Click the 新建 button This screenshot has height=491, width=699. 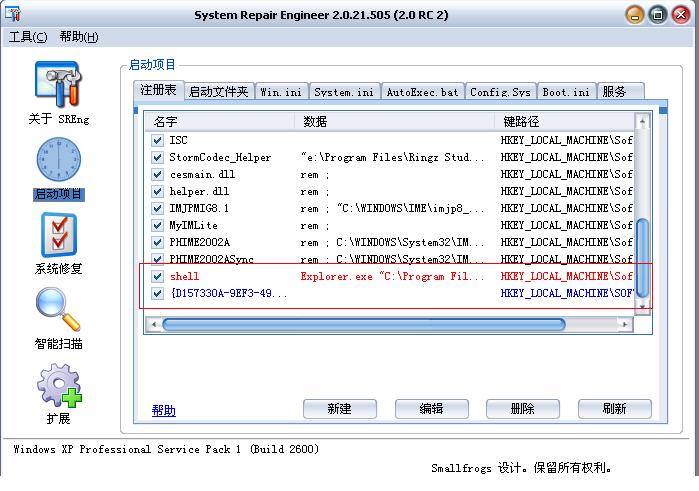point(339,409)
